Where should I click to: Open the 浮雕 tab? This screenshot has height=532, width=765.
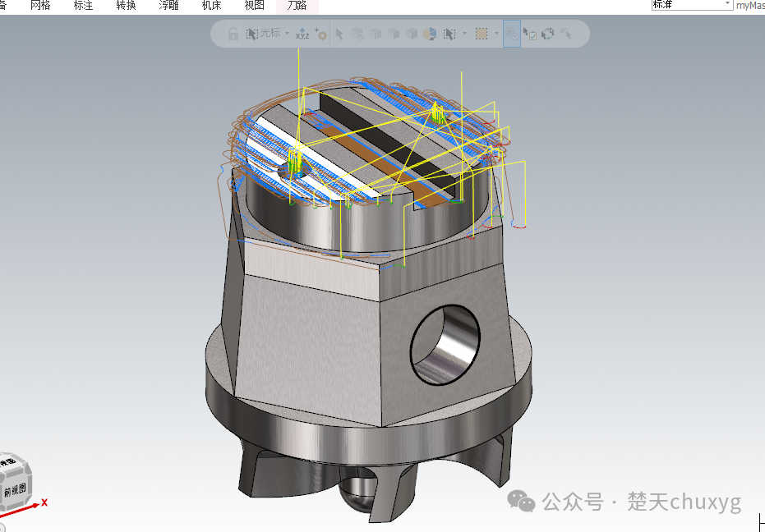click(x=168, y=6)
